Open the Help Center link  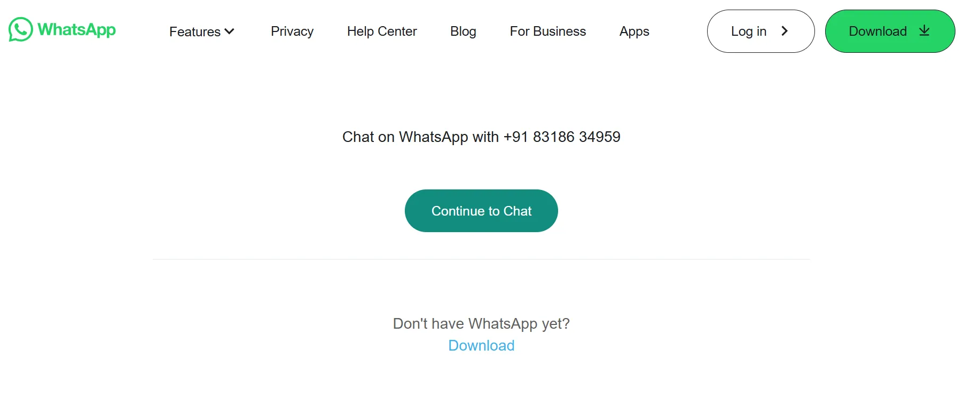pos(382,31)
